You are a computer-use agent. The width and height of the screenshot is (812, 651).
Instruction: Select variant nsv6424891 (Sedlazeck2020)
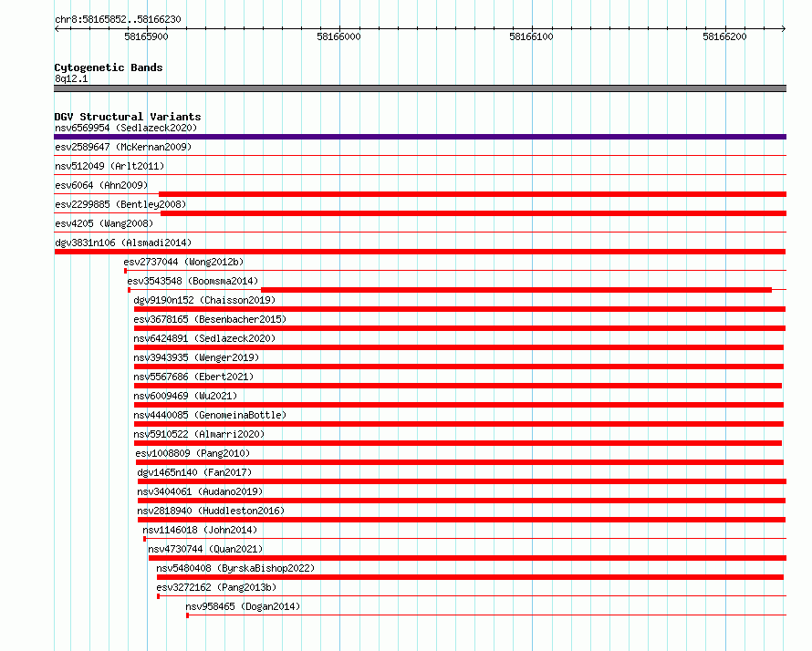204,338
